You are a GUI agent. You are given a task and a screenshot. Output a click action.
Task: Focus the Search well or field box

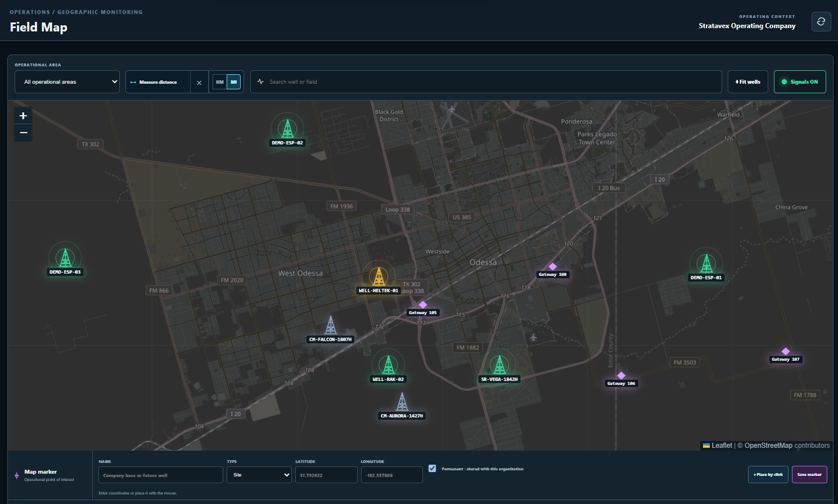point(486,82)
